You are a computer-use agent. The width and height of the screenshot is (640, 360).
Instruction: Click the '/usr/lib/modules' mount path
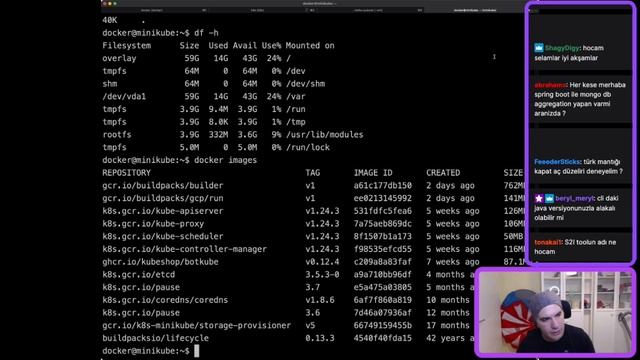(x=324, y=135)
